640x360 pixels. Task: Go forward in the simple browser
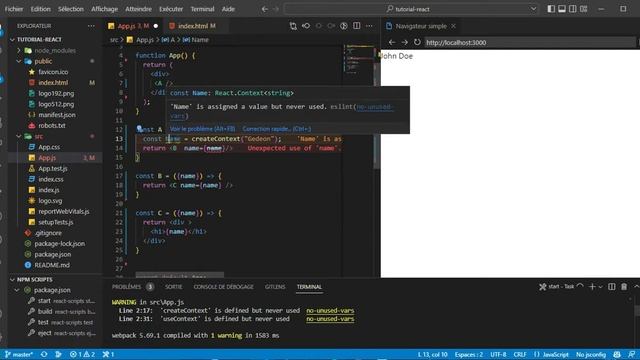pos(404,42)
